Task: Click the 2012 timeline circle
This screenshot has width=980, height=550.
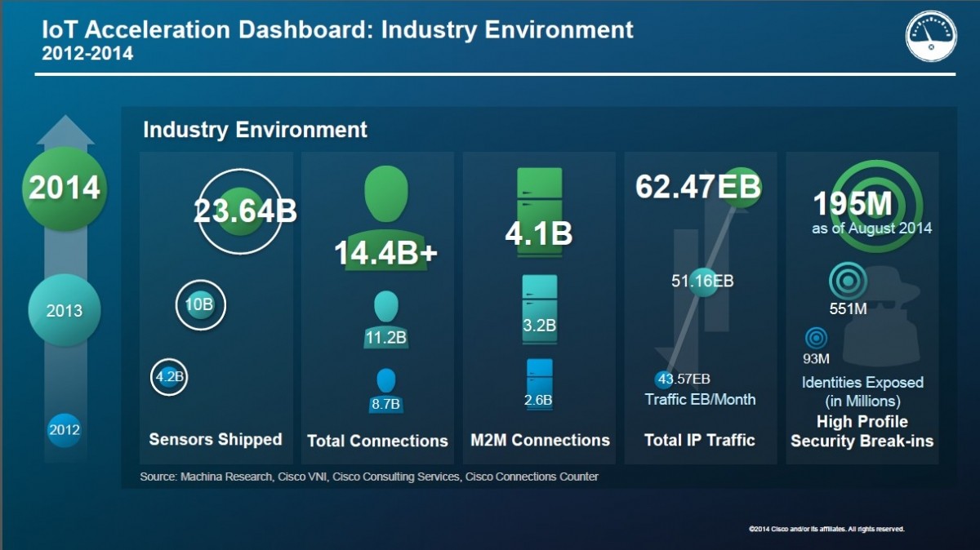Action: 65,429
